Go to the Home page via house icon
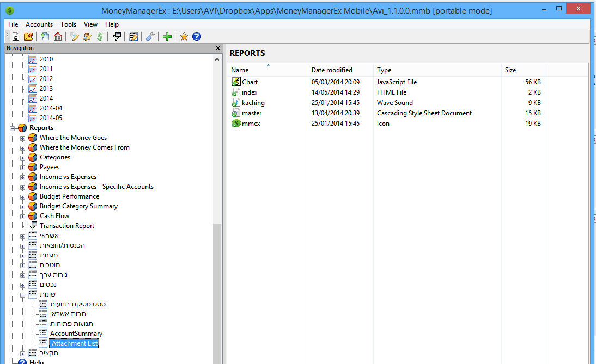The width and height of the screenshot is (596, 364). [x=58, y=36]
